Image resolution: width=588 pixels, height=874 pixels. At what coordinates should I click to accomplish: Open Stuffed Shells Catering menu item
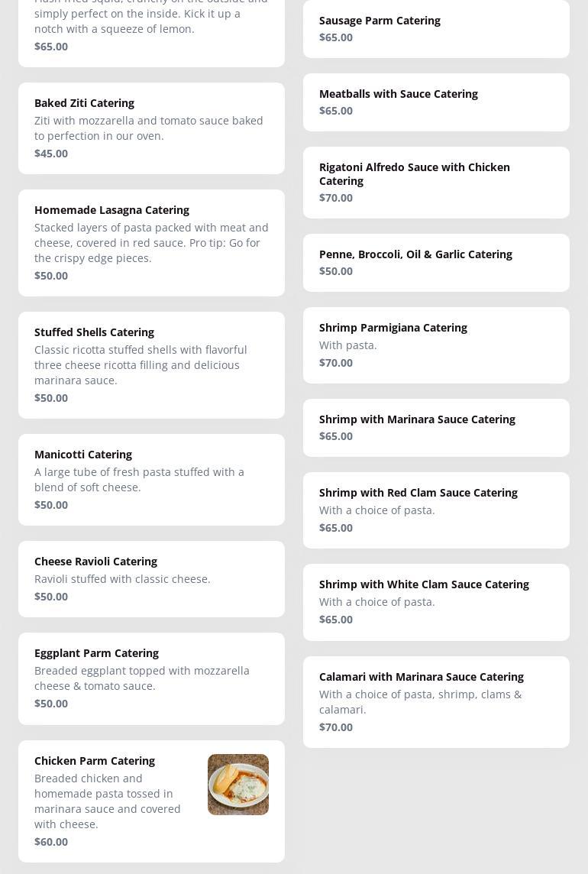(152, 365)
